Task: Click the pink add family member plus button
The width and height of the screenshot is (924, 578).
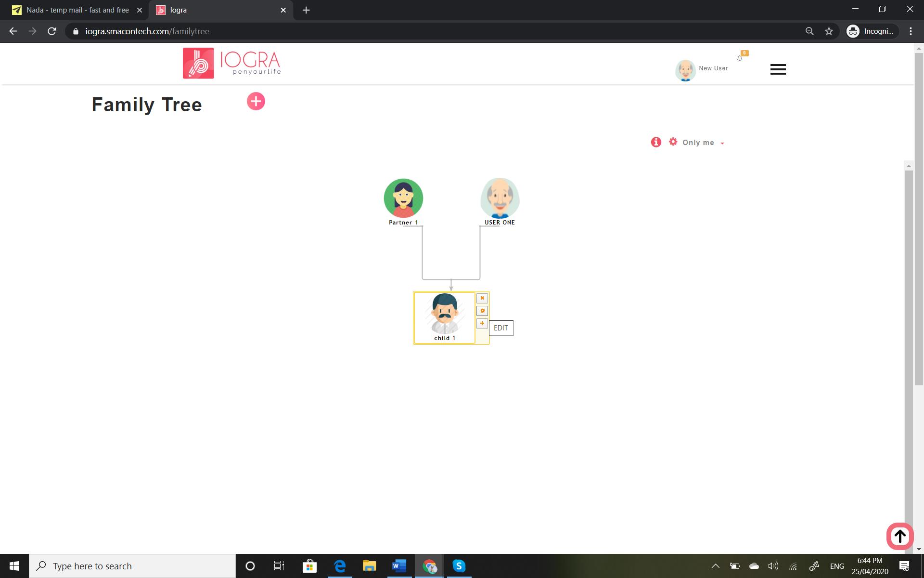Action: (x=256, y=101)
